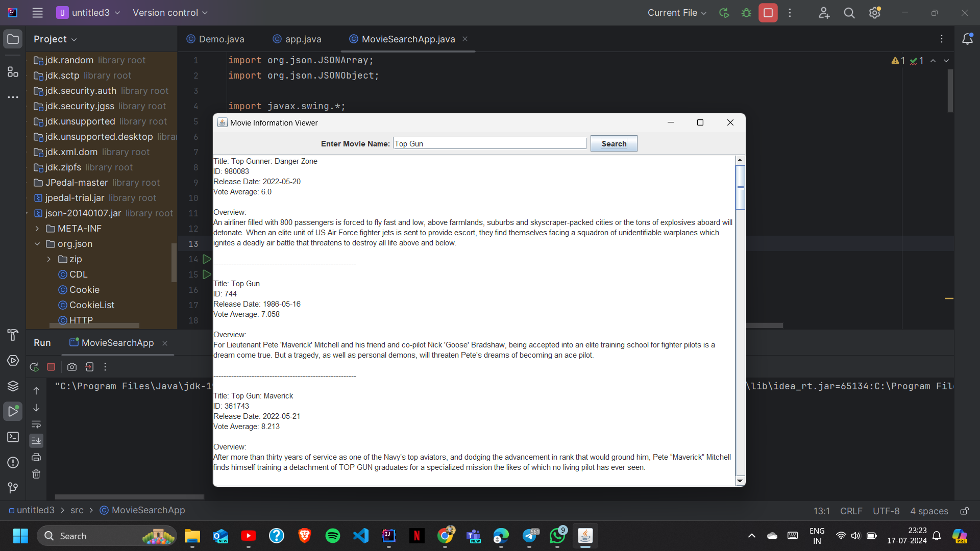
Task: Switch to Demo.java tab
Action: pos(215,39)
